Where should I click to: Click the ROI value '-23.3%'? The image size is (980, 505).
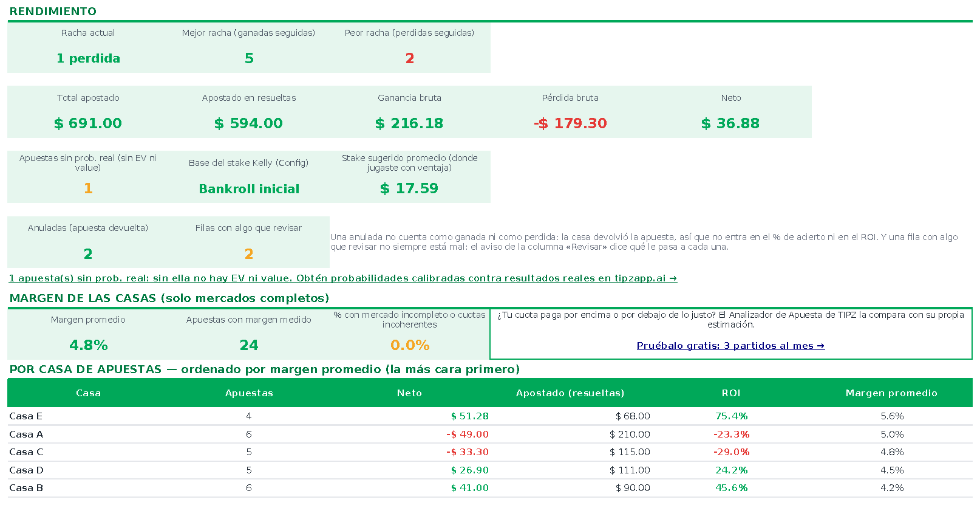(x=731, y=435)
